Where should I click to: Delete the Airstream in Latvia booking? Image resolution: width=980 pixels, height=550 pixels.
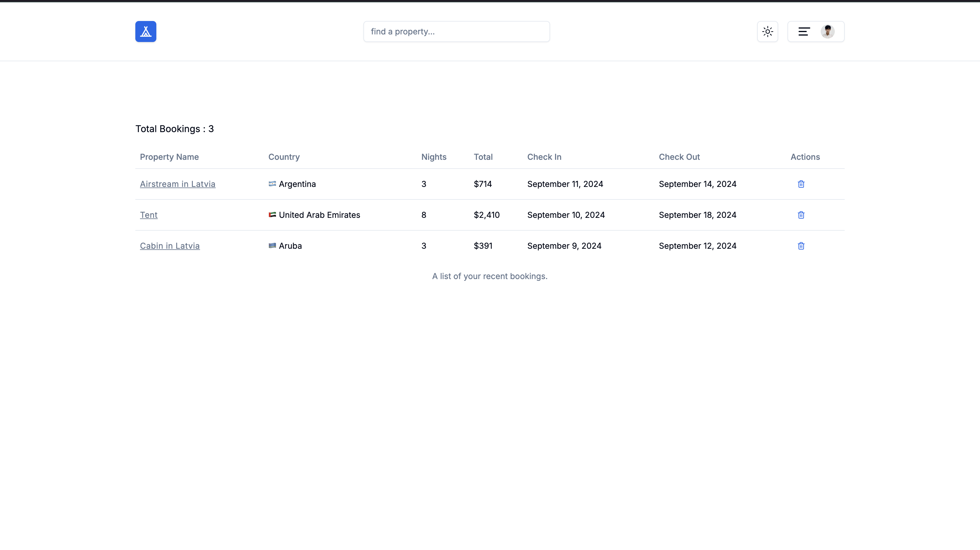(801, 184)
